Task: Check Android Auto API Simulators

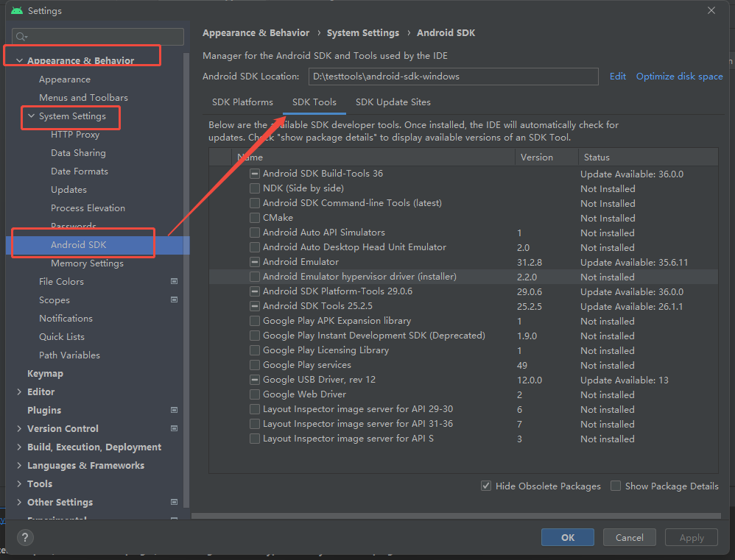Action: pyautogui.click(x=255, y=233)
